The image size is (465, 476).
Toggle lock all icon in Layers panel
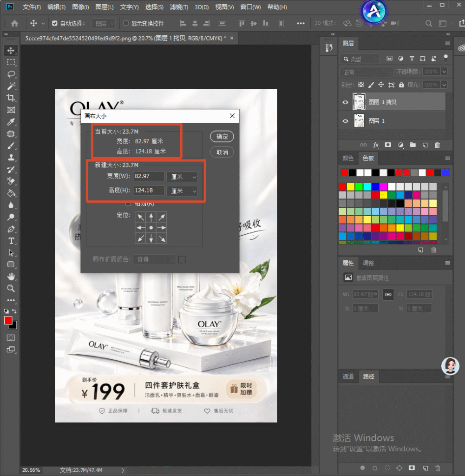pos(401,85)
